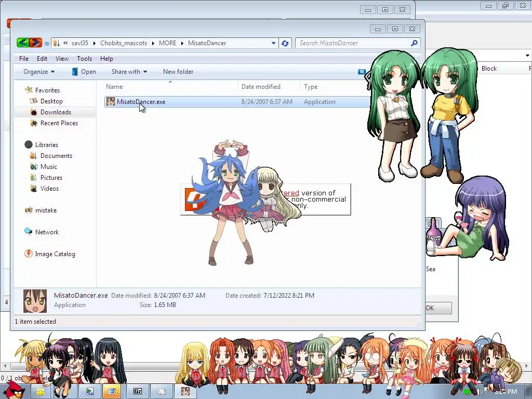The image size is (532, 399).
Task: Click the Pictures library icon
Action: [x=33, y=177]
